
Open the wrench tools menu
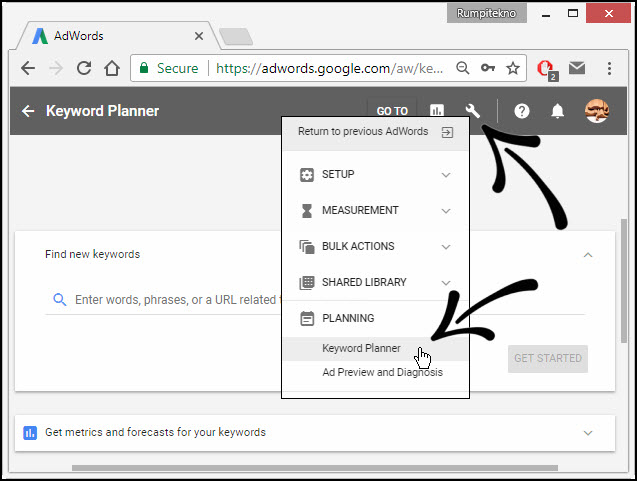472,110
